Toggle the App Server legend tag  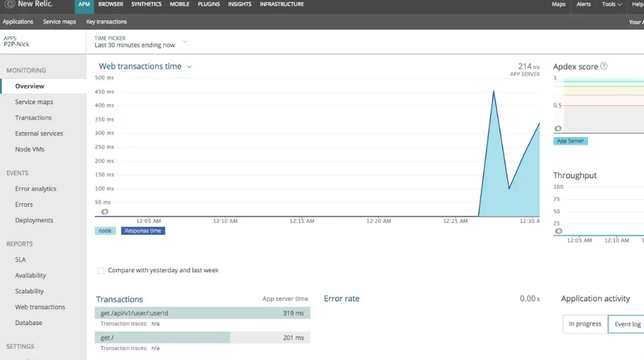(x=570, y=141)
